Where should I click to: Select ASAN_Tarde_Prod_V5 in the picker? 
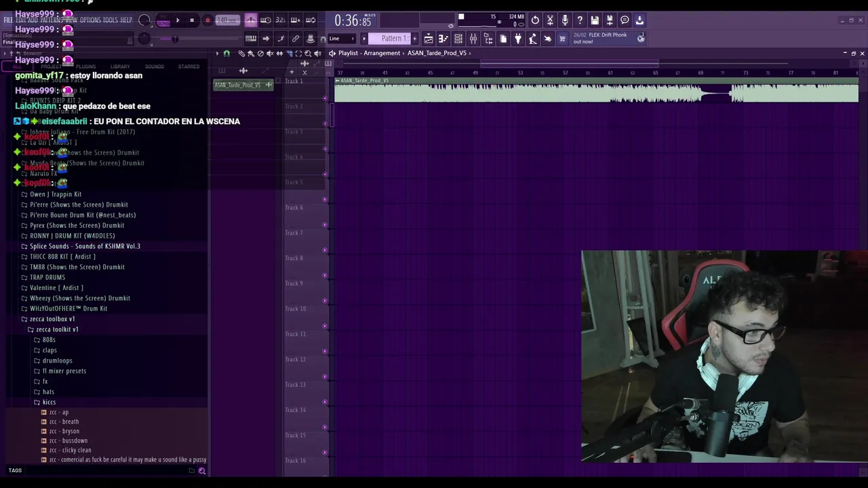click(x=243, y=85)
